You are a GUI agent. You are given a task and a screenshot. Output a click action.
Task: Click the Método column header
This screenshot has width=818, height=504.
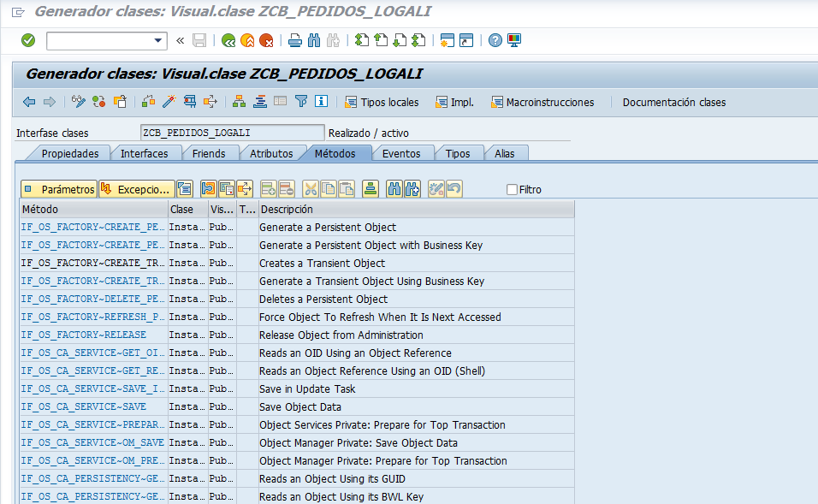point(94,210)
